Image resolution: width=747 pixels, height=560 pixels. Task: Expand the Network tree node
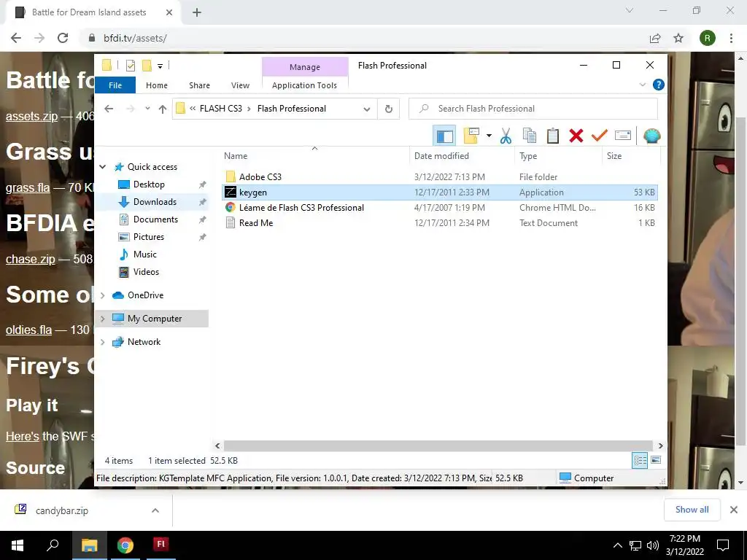[x=102, y=342]
